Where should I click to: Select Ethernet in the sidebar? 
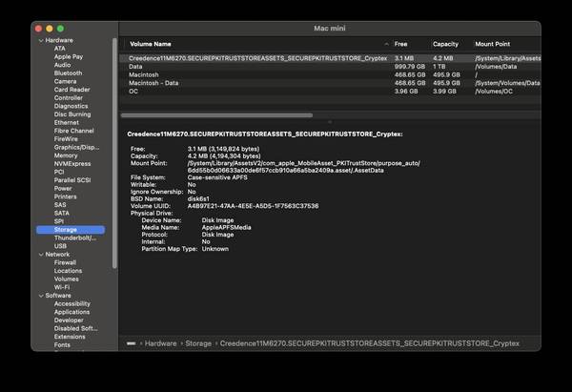coord(67,123)
